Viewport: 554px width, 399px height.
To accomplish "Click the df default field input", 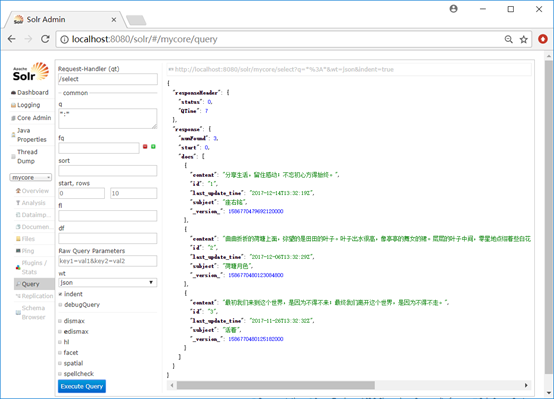I will [x=108, y=239].
